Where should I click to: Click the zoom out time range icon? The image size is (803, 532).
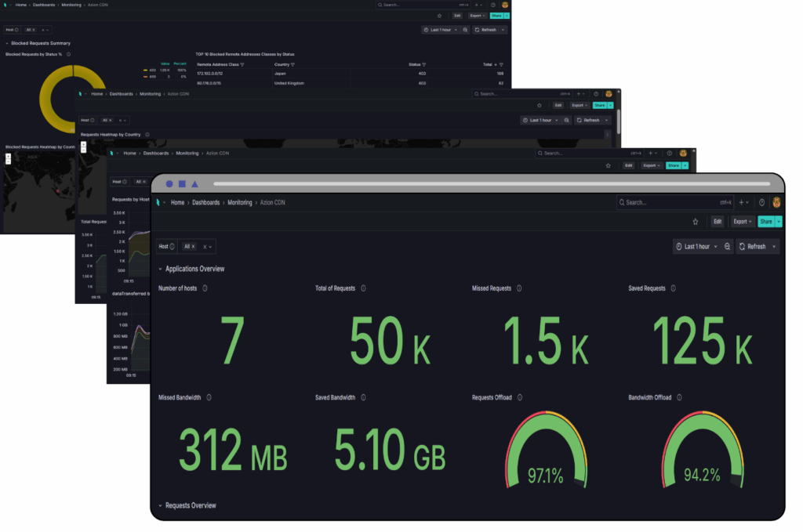point(728,246)
